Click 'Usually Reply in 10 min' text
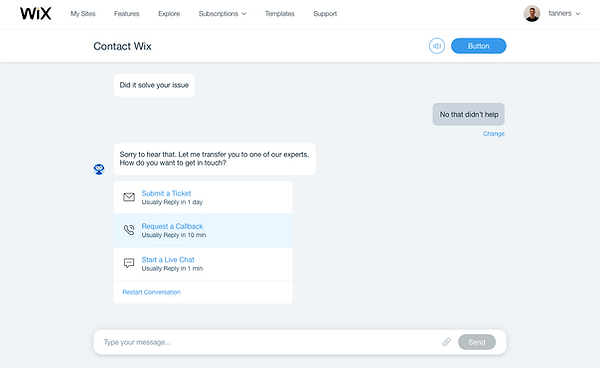This screenshot has height=368, width=600. (174, 235)
